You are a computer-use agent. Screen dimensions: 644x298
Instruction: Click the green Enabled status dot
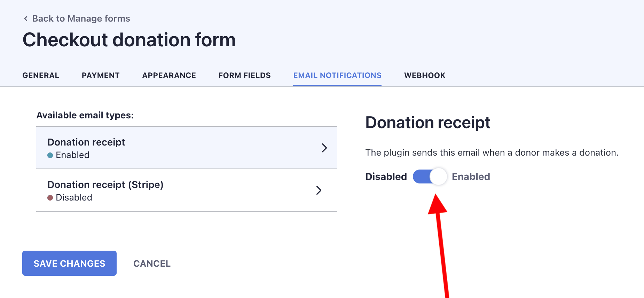[50, 155]
